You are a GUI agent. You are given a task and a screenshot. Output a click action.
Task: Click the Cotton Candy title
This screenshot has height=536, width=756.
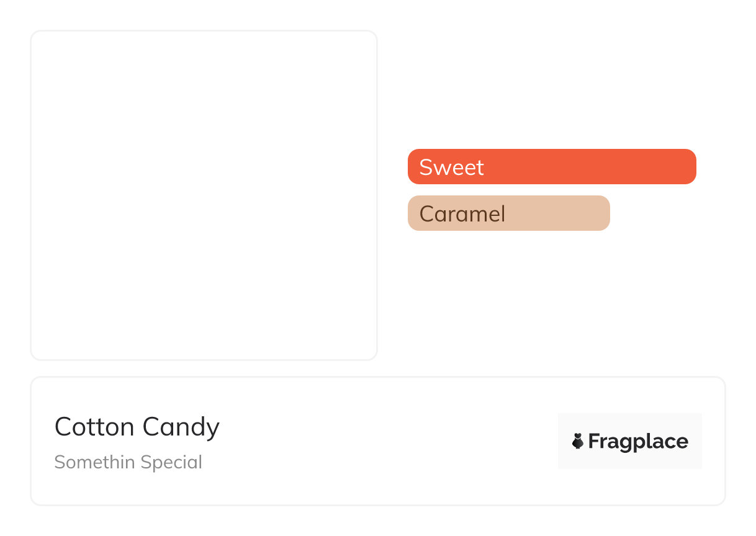point(137,427)
